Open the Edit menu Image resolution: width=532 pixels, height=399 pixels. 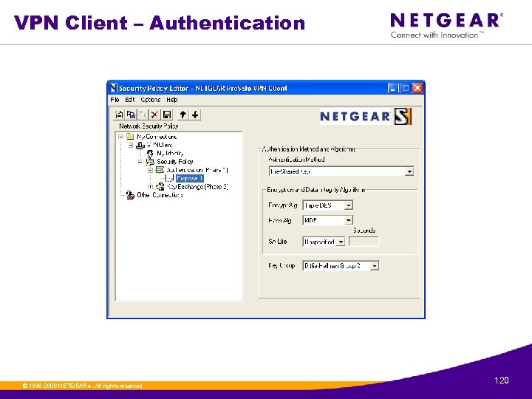[x=129, y=100]
